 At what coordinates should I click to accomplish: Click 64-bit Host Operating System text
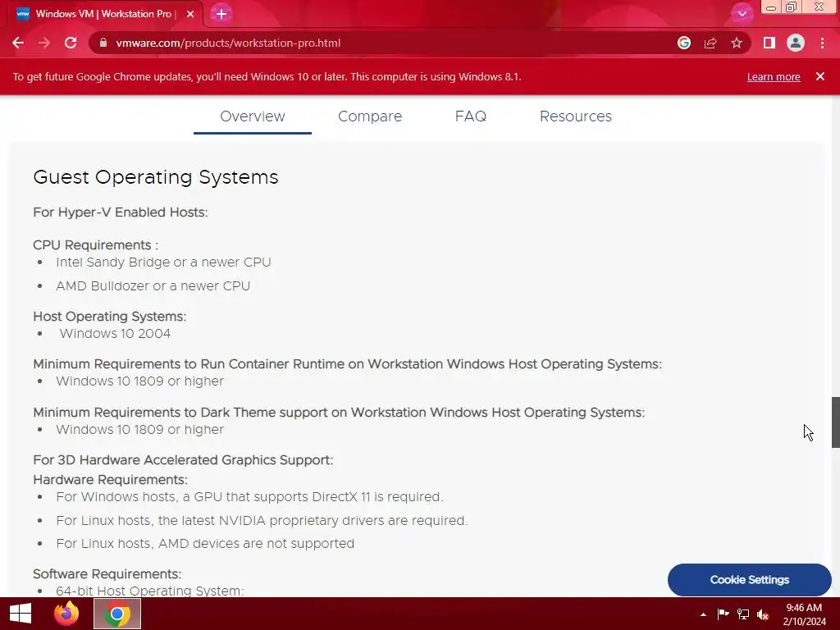tap(150, 591)
